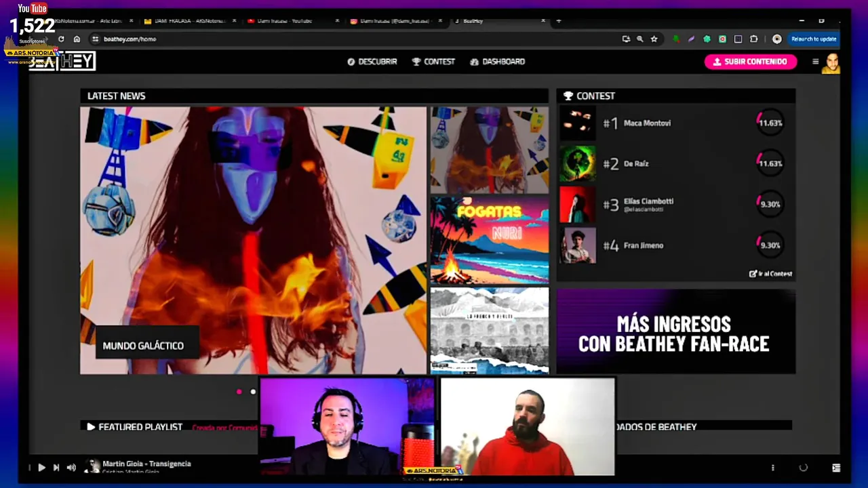Open a new browser tab with plus
This screenshot has height=488, width=868.
point(559,21)
